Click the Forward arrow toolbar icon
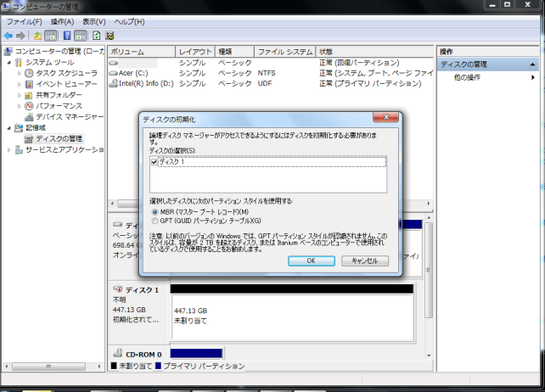Image resolution: width=545 pixels, height=392 pixels. click(20, 36)
